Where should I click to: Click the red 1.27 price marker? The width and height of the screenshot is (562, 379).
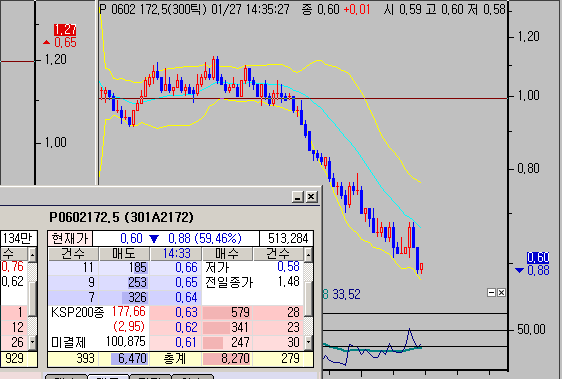coord(65,30)
